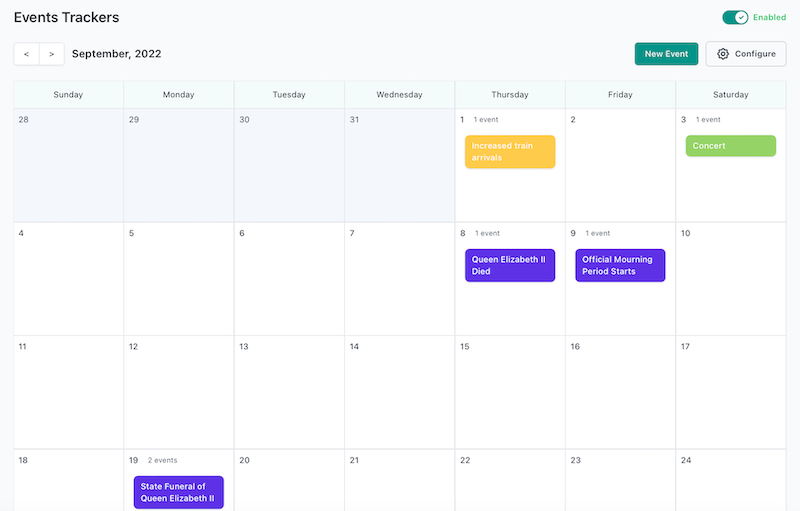800x511 pixels.
Task: Open Official Mourning Period Starts event
Action: (620, 265)
